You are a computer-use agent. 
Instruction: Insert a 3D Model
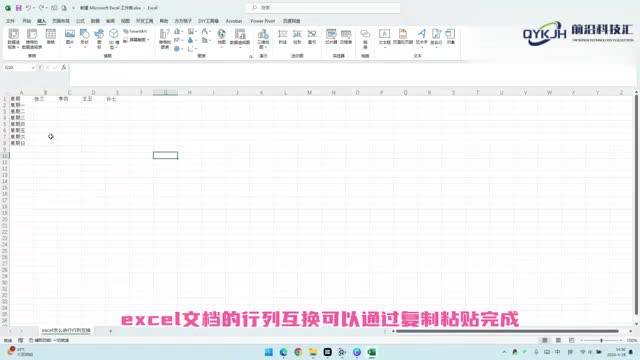point(114,39)
